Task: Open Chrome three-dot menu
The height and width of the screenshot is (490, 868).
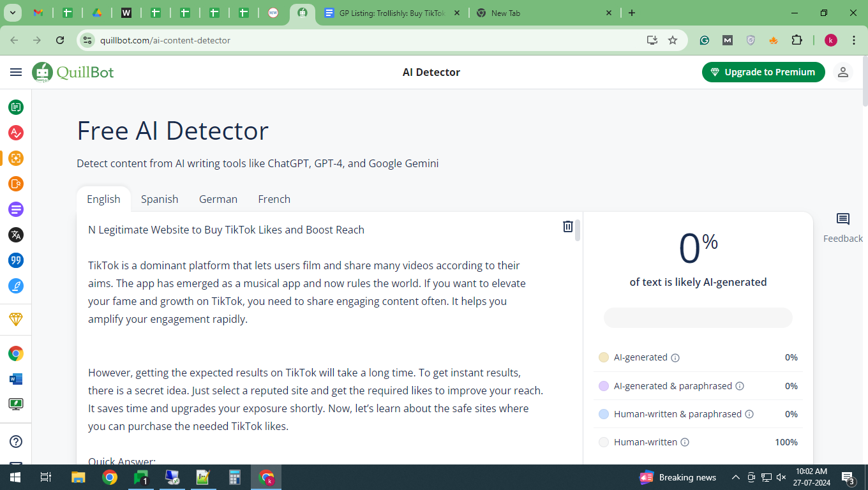Action: point(854,40)
